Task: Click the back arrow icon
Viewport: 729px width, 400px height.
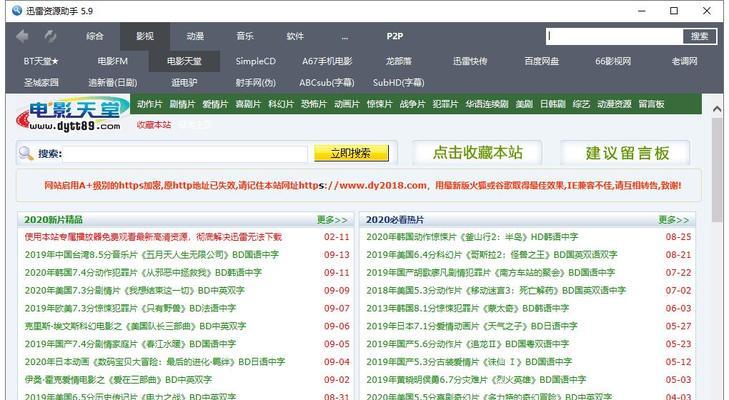Action: 22,36
